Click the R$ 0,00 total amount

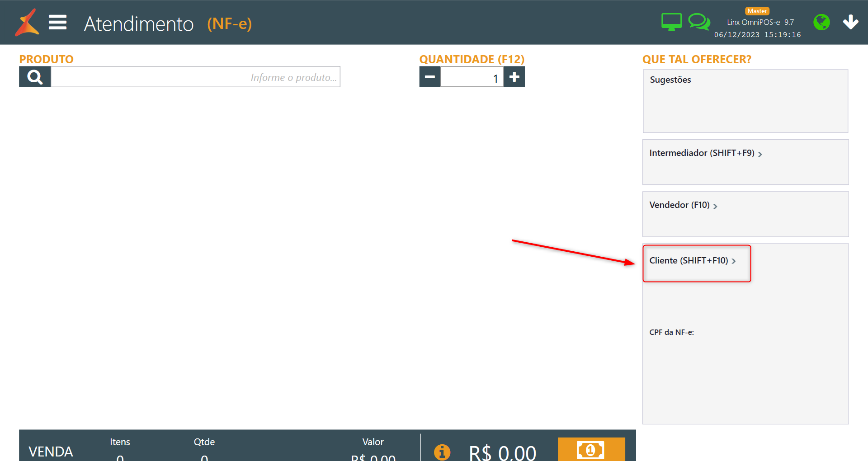pyautogui.click(x=503, y=452)
